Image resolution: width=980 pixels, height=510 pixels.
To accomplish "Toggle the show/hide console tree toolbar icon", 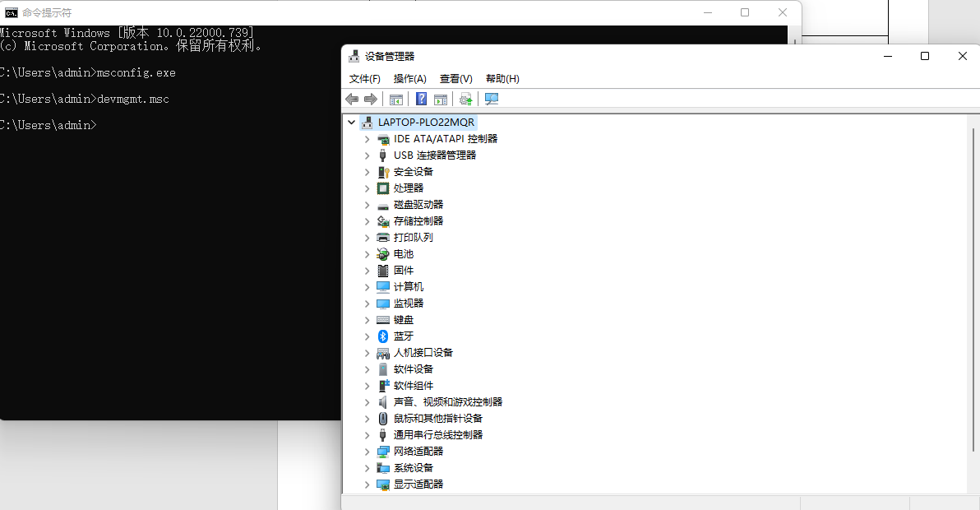I will [x=396, y=99].
